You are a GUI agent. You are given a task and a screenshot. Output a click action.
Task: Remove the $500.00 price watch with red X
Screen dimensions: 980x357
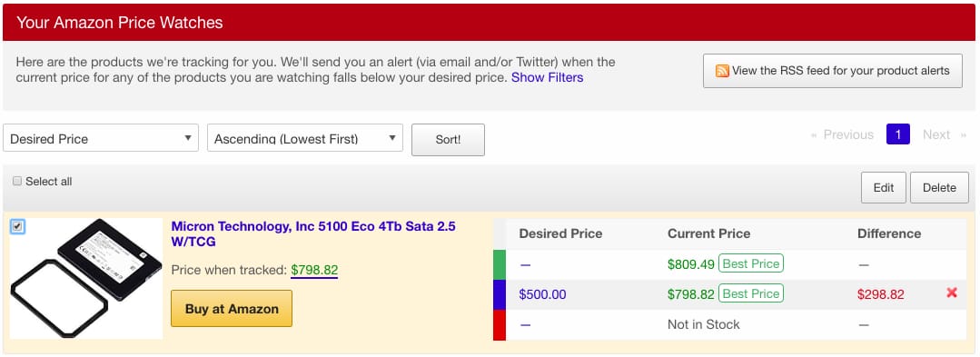click(952, 293)
